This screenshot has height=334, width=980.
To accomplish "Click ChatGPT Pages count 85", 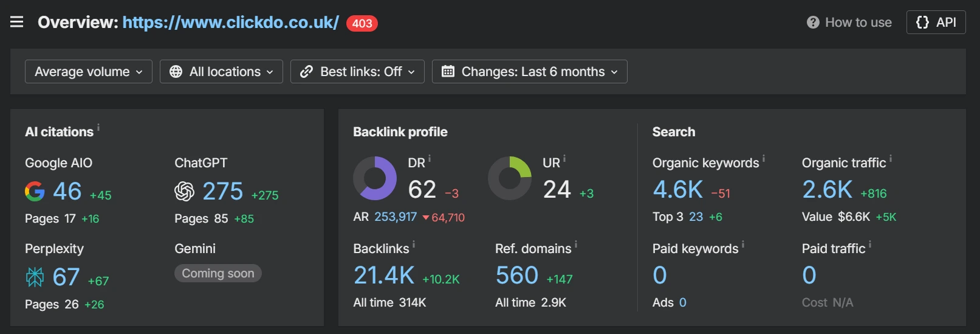I will [x=221, y=219].
